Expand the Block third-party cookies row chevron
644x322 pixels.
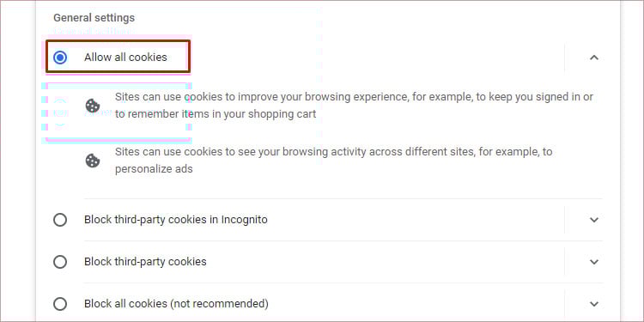pos(594,262)
